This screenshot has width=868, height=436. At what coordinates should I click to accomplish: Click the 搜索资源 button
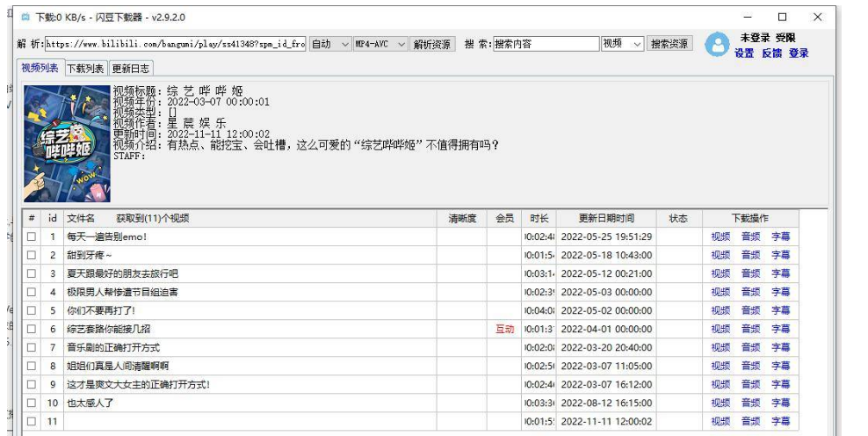click(670, 44)
